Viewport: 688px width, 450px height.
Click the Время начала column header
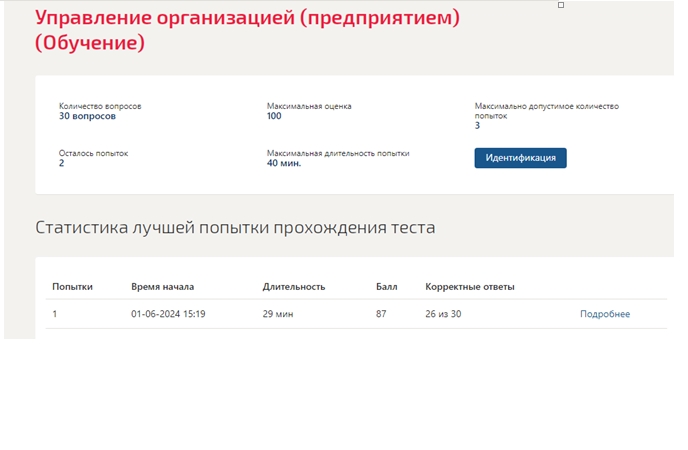pyautogui.click(x=162, y=287)
